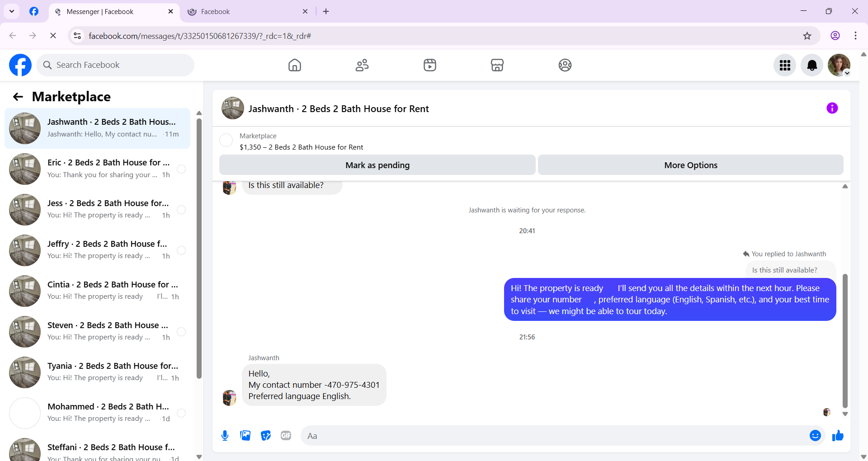The width and height of the screenshot is (868, 461).
Task: Open Jashwanth chat header title
Action: tap(339, 108)
